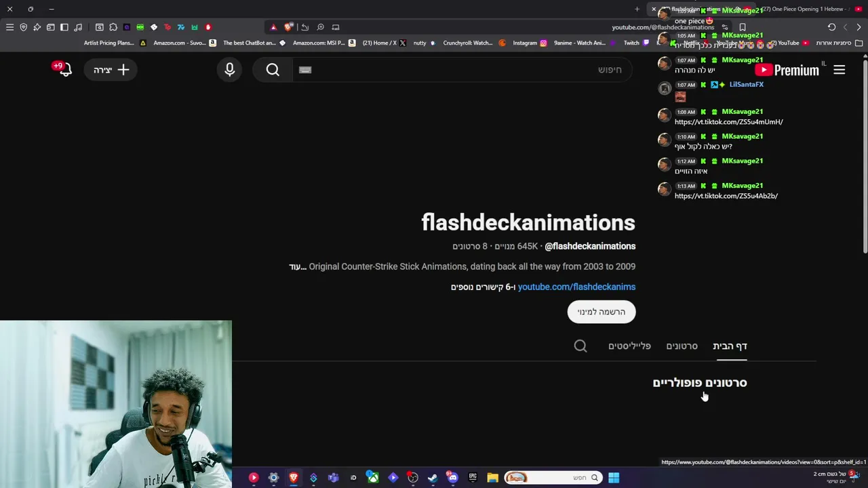Open the browser main menu hamburger icon
The image size is (868, 488).
[x=9, y=27]
